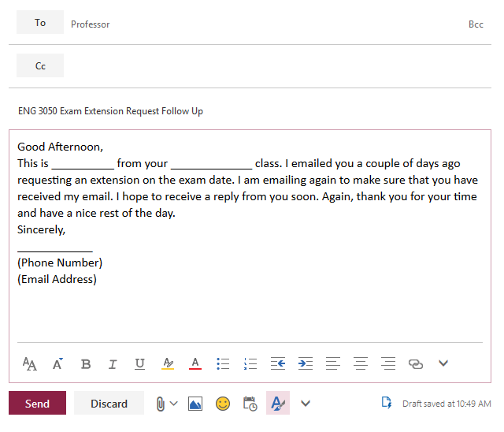Screen dimensions: 504x432
Task: Insert a picture inline
Action: click(x=195, y=404)
